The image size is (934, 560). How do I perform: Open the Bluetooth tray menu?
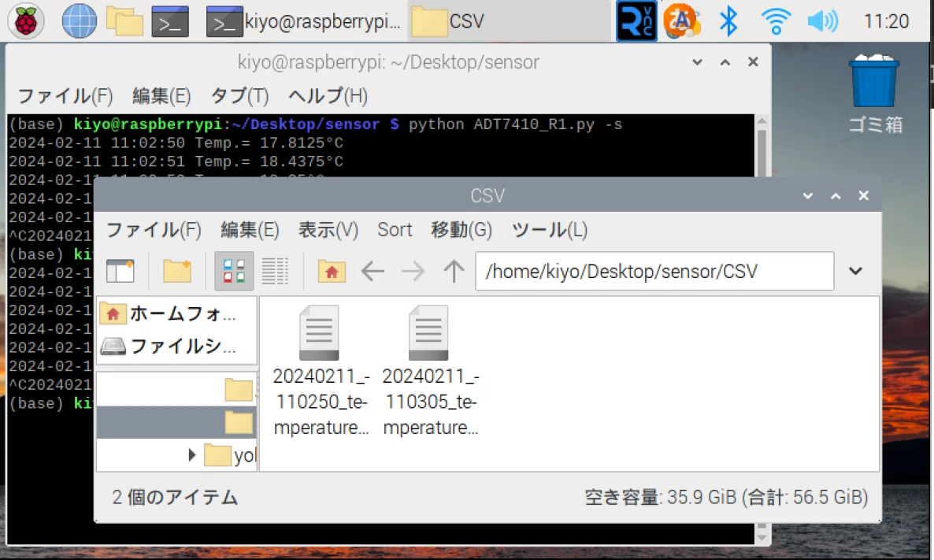tap(728, 20)
